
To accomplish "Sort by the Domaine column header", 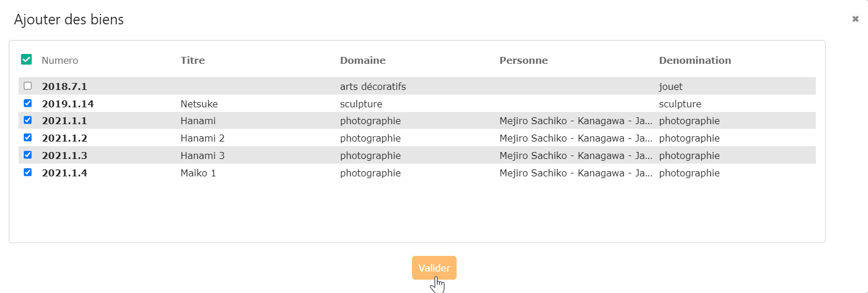I will coord(363,60).
